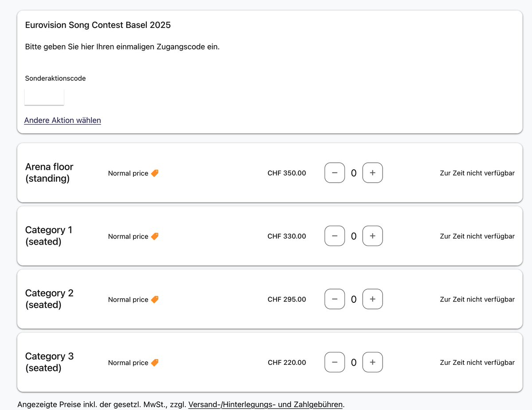Image resolution: width=532 pixels, height=410 pixels.
Task: Open the Andere Aktion wählen link
Action: 63,120
